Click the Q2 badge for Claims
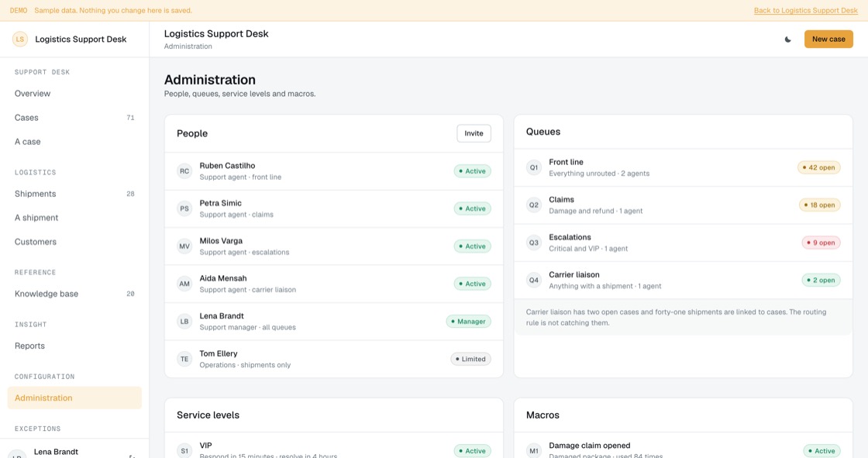This screenshot has width=868, height=458. coord(534,205)
